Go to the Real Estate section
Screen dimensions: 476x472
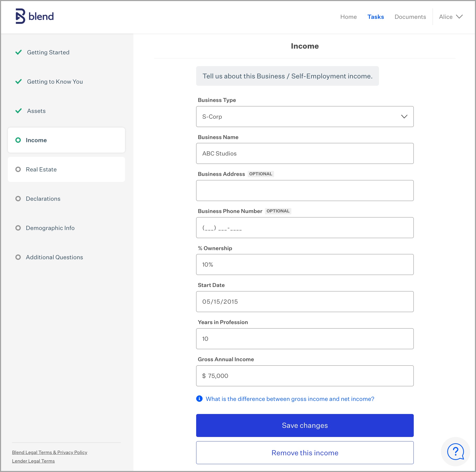coord(66,169)
